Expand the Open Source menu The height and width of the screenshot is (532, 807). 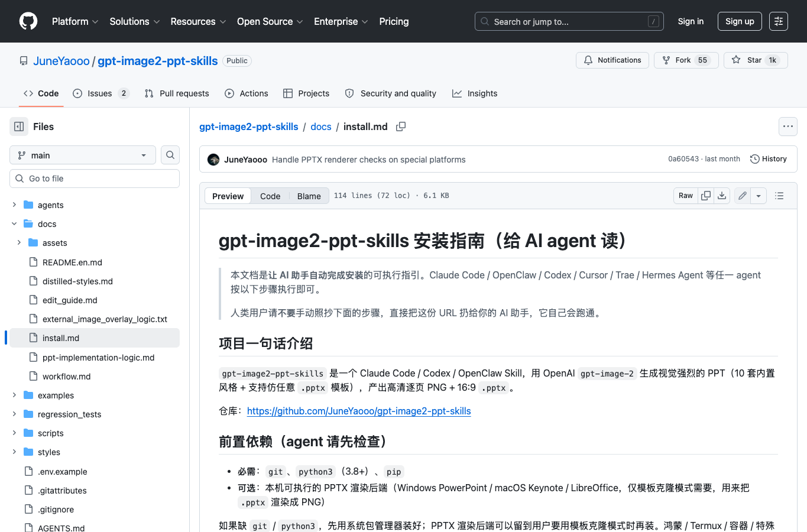click(270, 21)
